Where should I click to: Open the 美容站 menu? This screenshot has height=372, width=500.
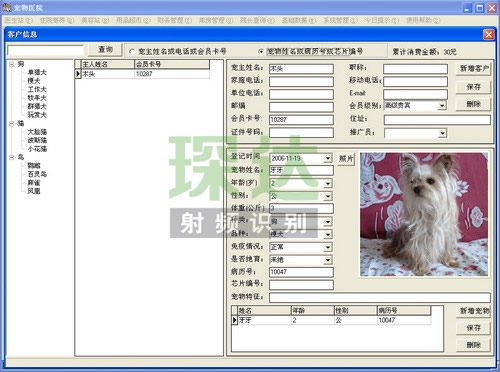pos(95,20)
